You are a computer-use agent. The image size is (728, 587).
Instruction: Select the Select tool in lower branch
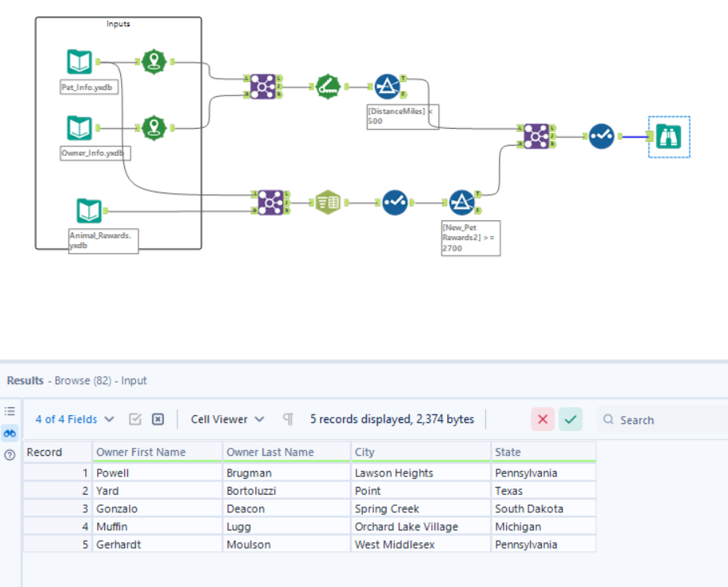pos(395,202)
